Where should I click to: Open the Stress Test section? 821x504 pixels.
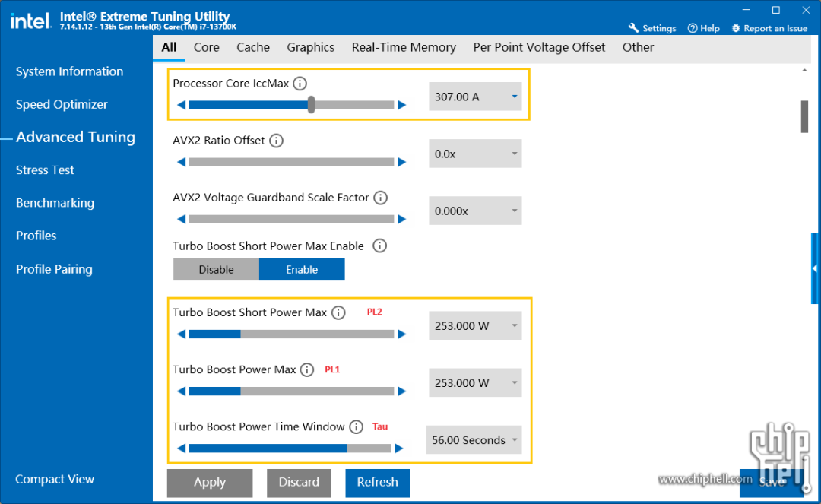tap(45, 170)
